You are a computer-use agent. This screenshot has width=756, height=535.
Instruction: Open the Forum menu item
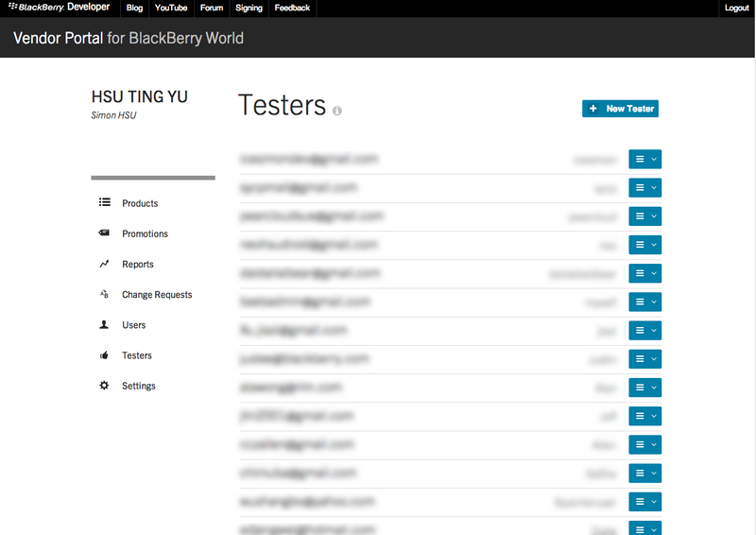212,8
